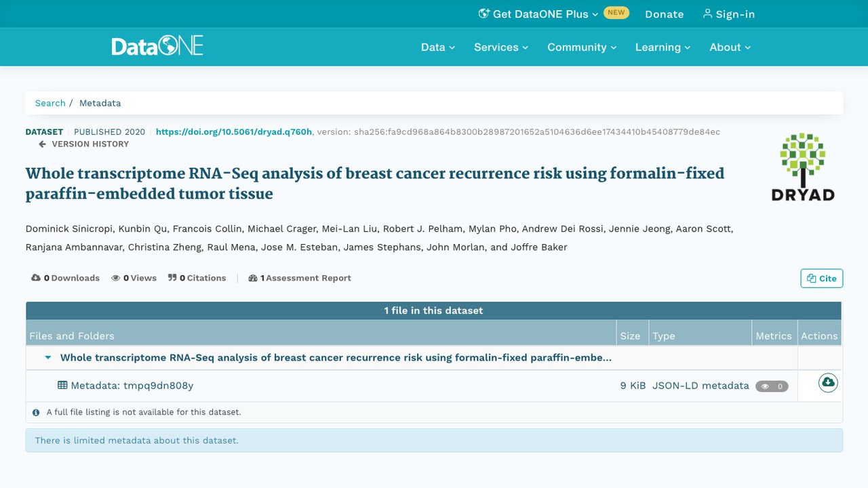
Task: Click the Views eye icon
Action: 116,278
